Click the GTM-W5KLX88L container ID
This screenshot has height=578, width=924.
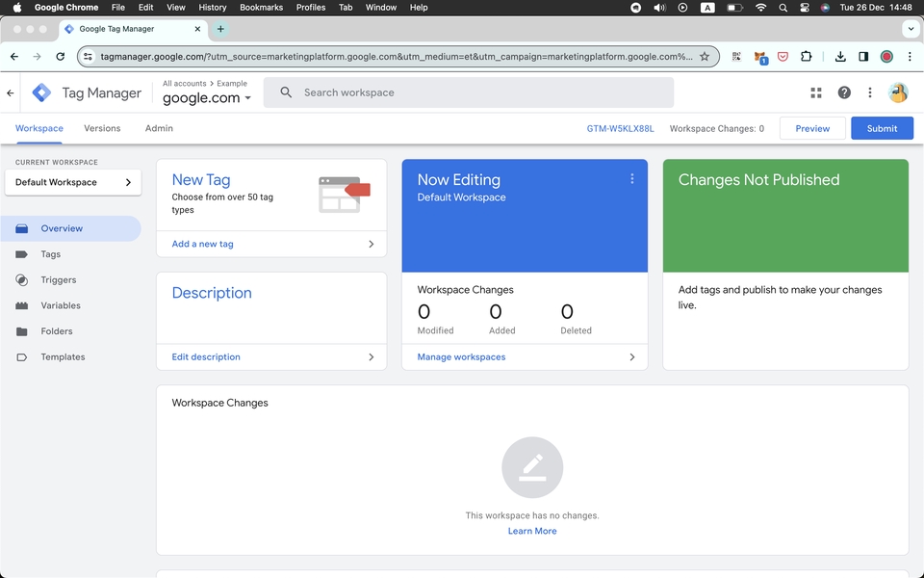point(620,128)
